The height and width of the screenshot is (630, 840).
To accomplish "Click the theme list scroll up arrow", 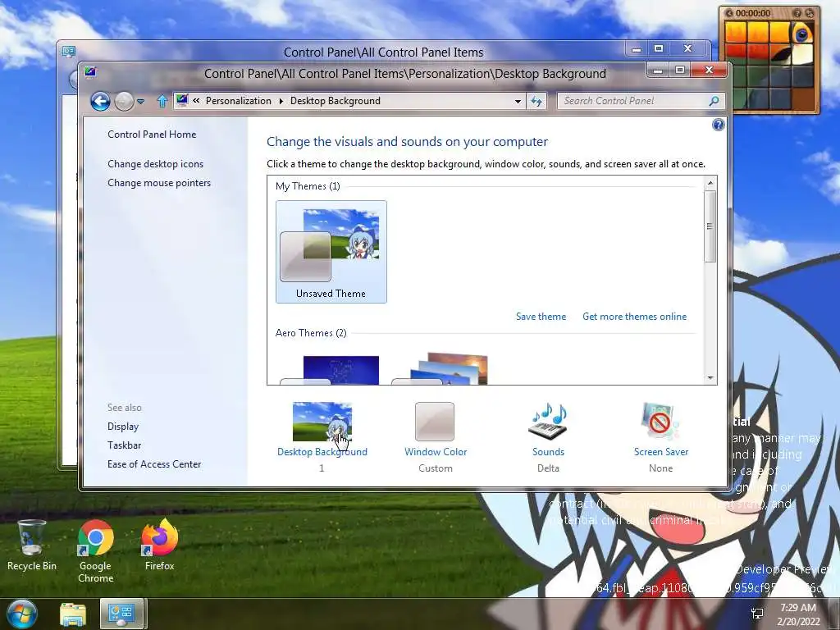I will (710, 183).
